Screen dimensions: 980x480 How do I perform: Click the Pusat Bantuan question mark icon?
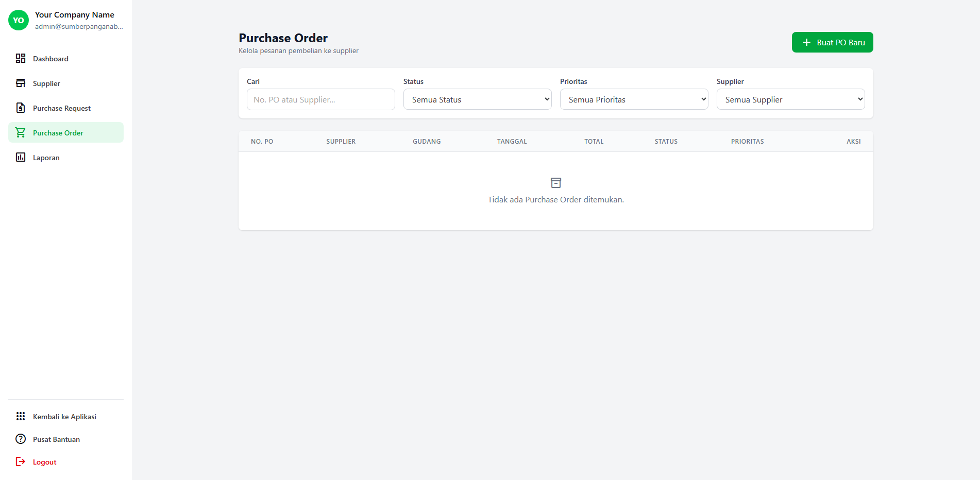coord(21,439)
